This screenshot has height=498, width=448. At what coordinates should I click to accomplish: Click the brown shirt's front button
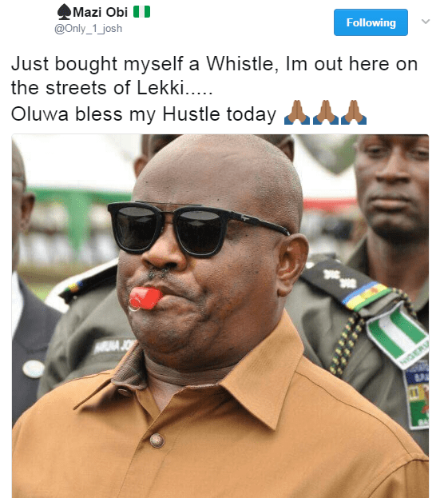[157, 440]
